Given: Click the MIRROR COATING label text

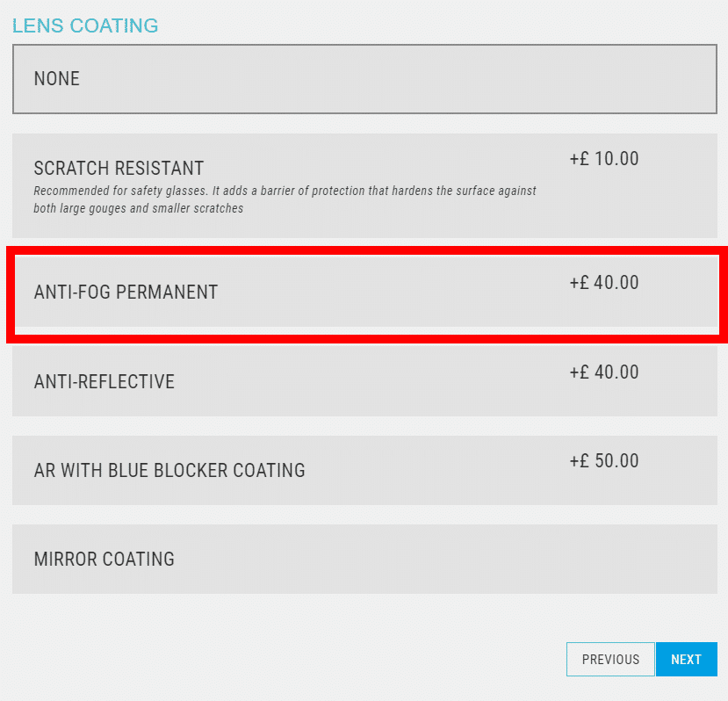Looking at the screenshot, I should [x=105, y=560].
